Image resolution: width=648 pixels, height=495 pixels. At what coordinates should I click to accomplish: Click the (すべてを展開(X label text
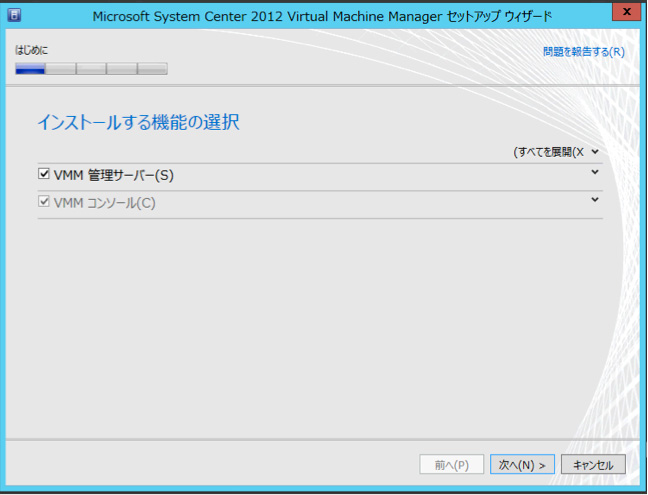548,152
